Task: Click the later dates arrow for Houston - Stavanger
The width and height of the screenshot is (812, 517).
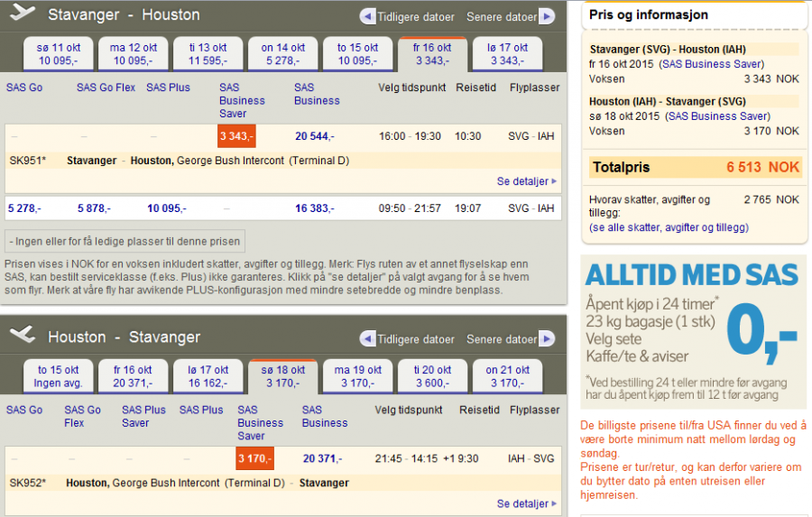Action: tap(546, 339)
